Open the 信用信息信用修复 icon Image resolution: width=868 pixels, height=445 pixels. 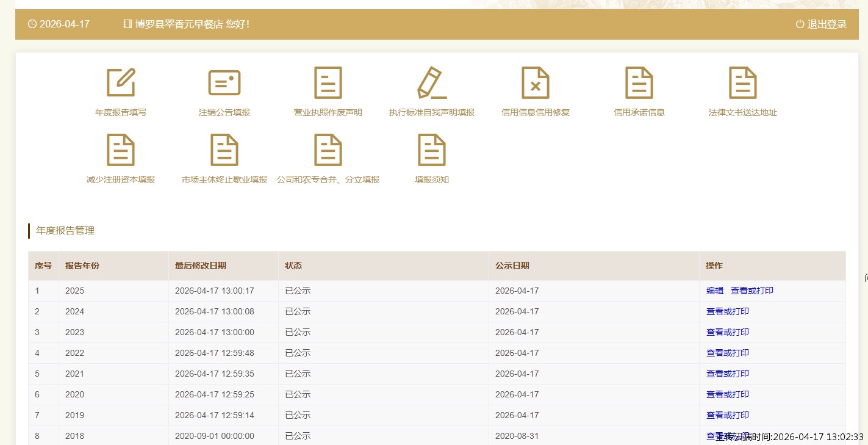point(536,83)
